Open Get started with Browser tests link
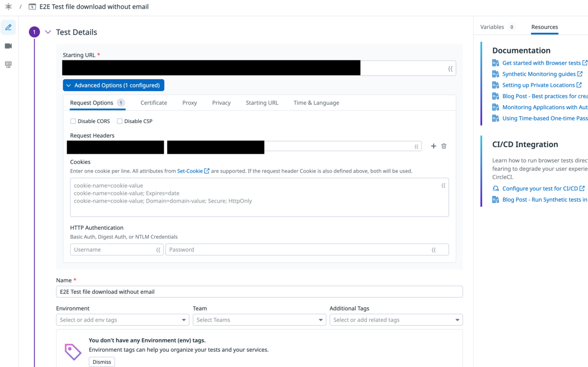Screen dimensions: 588x367 pyautogui.click(x=541, y=63)
